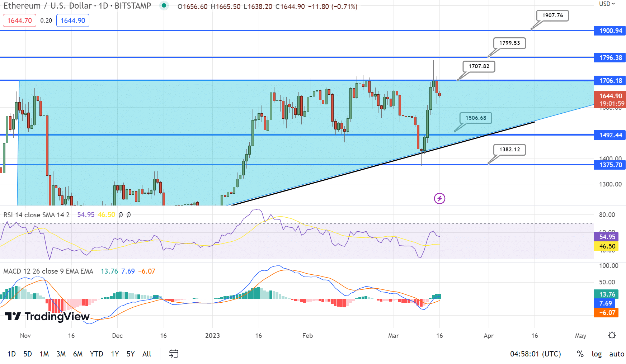This screenshot has height=364, width=626.
Task: Click the green market status dot
Action: coord(164,6)
